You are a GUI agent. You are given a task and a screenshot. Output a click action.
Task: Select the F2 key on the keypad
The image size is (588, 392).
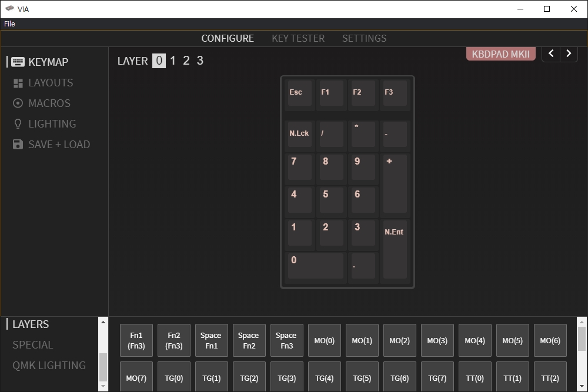pyautogui.click(x=363, y=95)
